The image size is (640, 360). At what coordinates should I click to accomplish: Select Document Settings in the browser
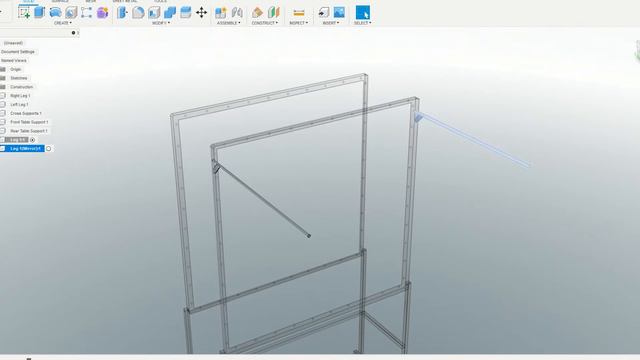18,52
